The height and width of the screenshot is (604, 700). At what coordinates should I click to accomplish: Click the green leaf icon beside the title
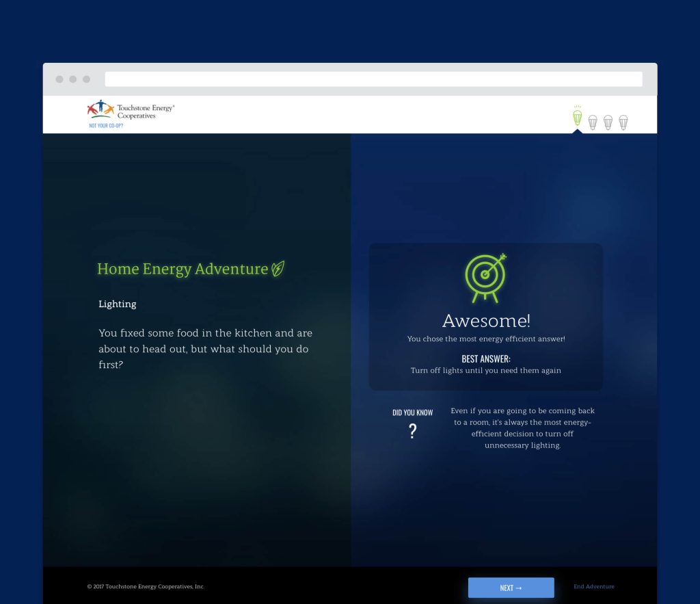pyautogui.click(x=278, y=269)
